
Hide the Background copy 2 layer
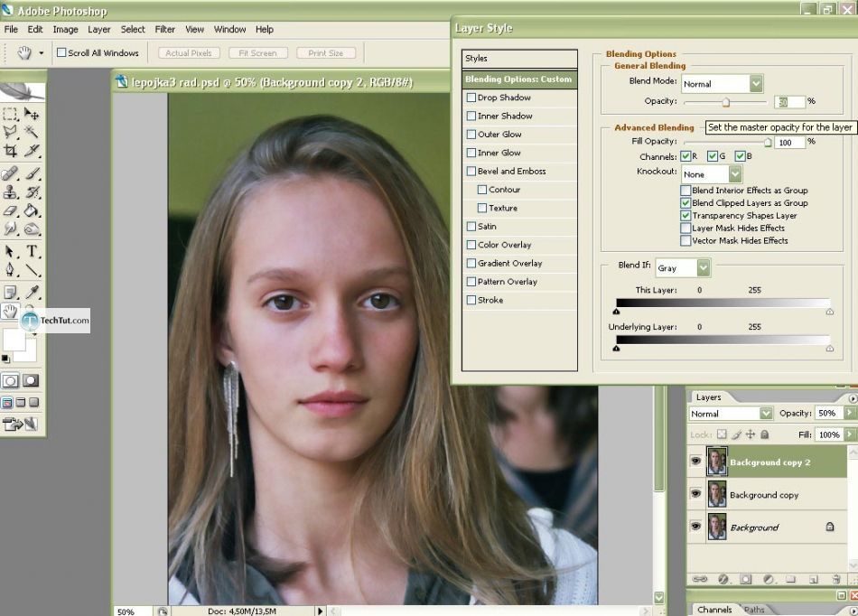695,462
